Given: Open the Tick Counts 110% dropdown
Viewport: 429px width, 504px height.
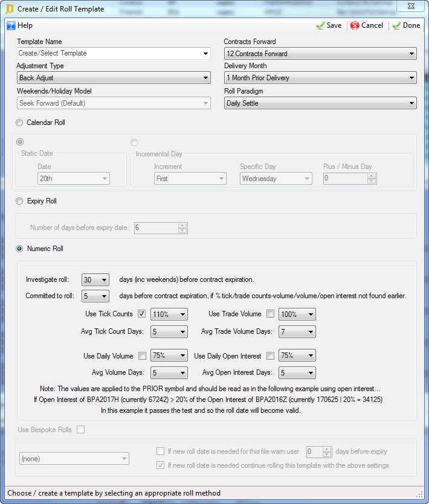Looking at the screenshot, I should coord(169,314).
